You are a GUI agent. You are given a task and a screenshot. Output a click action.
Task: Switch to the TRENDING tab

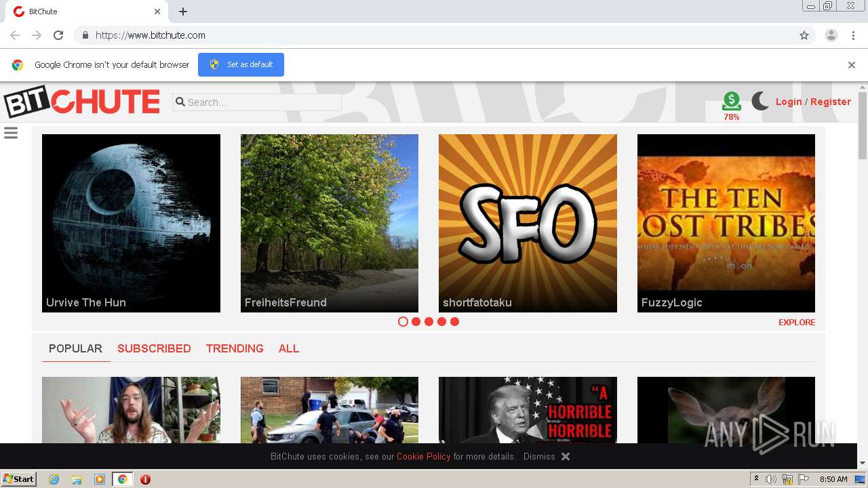coord(235,348)
